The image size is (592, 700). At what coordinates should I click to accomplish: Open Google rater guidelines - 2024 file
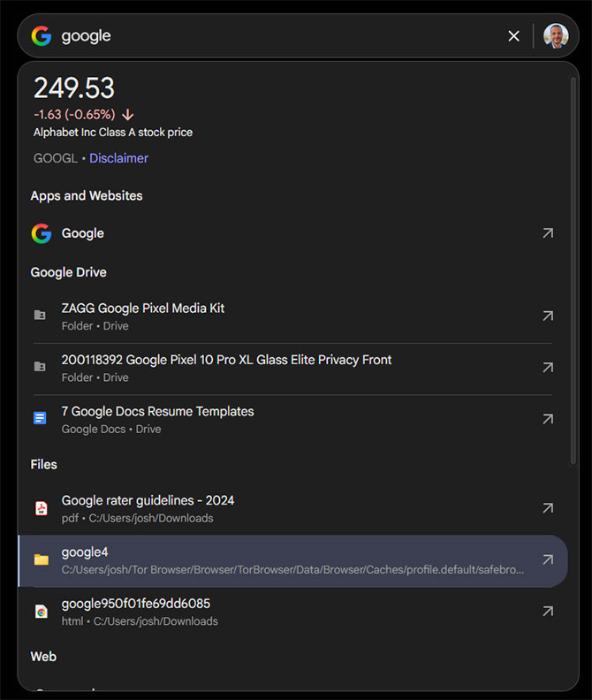pyautogui.click(x=292, y=508)
